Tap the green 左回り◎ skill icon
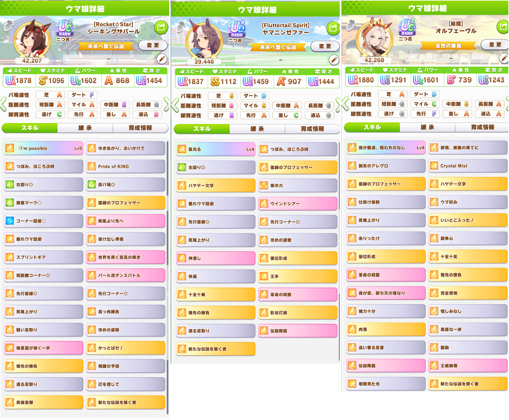509x420 pixels. [x=182, y=167]
